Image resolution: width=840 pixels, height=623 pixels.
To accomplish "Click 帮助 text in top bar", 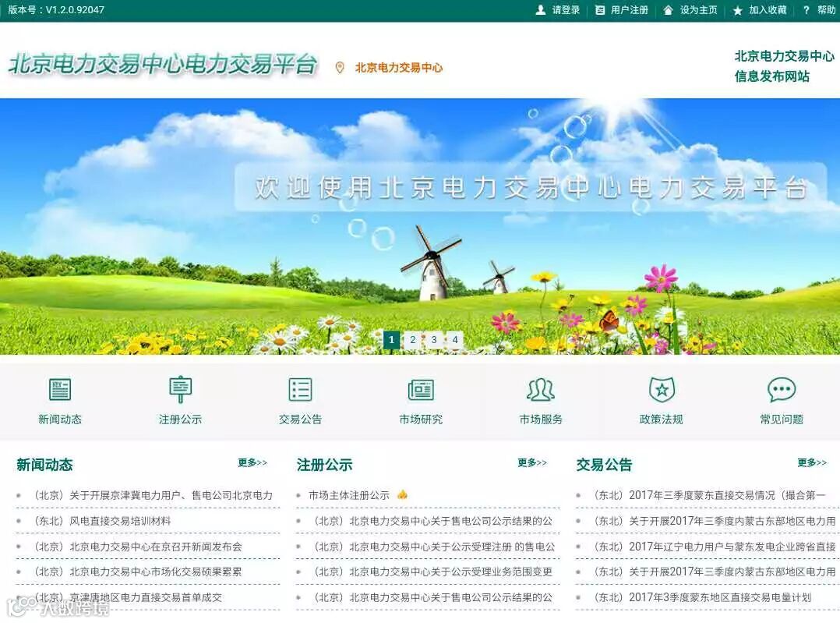I will [x=827, y=9].
